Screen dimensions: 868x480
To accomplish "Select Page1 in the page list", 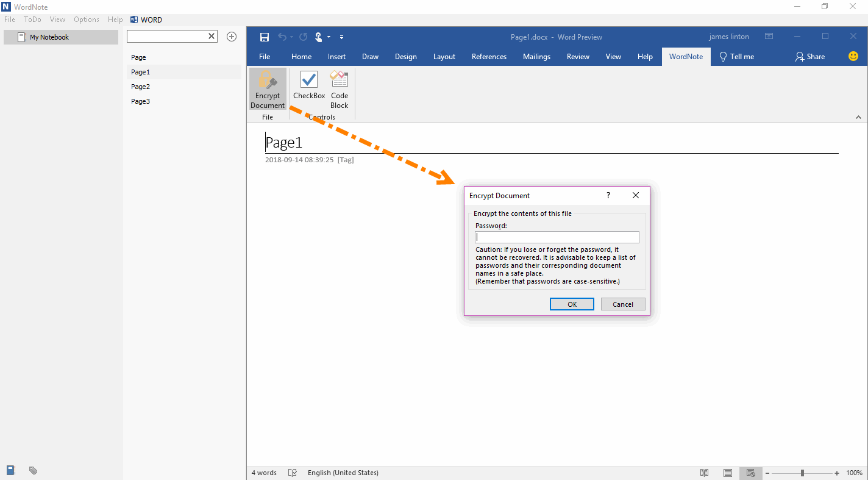I will [x=183, y=72].
